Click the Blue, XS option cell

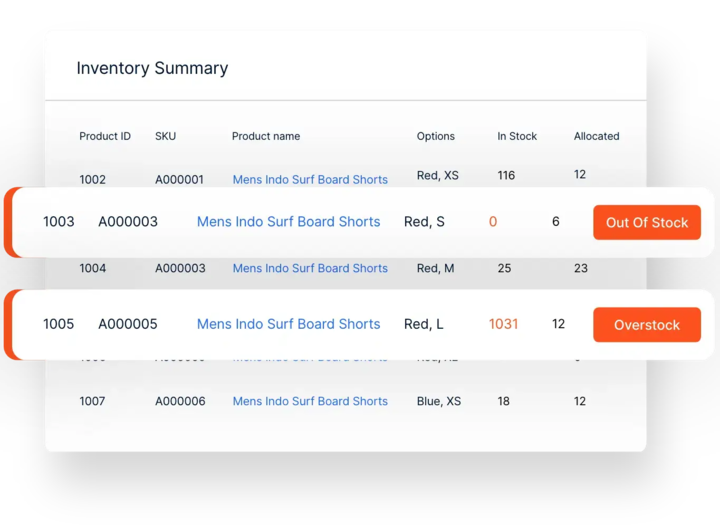(x=439, y=401)
